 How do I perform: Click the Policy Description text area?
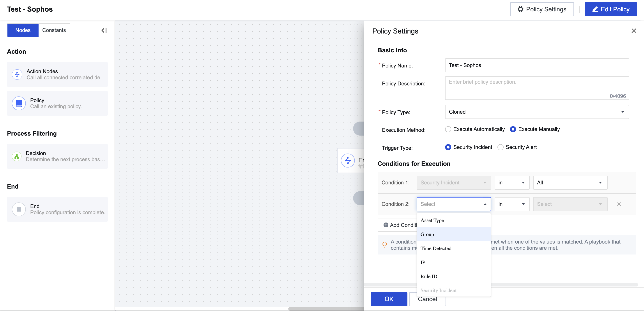537,88
